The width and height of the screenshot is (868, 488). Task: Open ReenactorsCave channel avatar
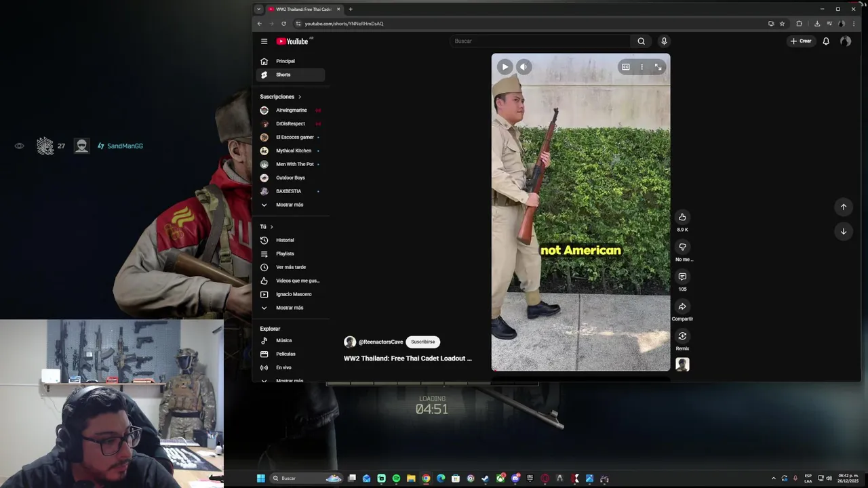[x=350, y=342]
